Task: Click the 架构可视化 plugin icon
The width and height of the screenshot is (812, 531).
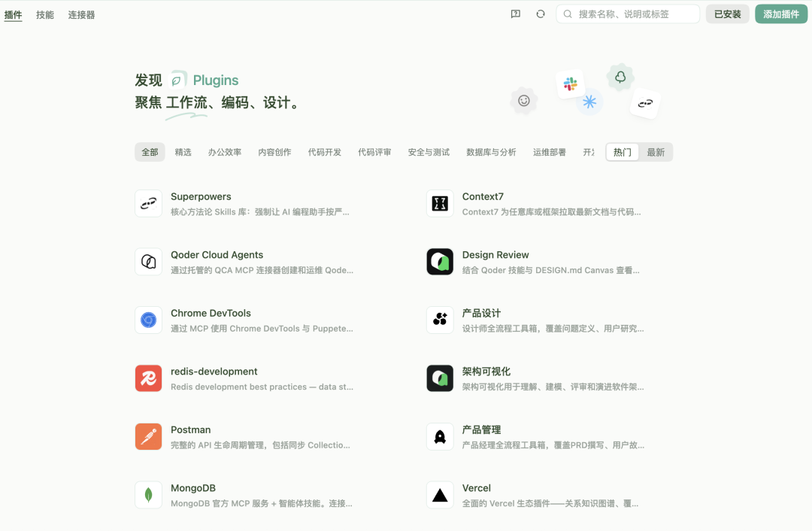Action: pyautogui.click(x=440, y=378)
